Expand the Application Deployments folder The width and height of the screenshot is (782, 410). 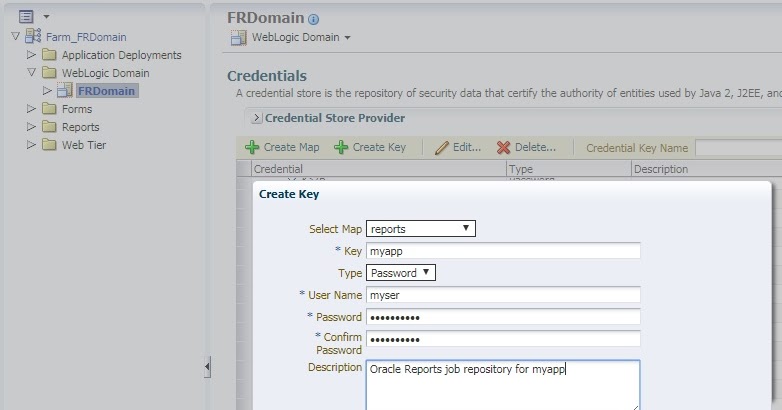(x=31, y=54)
